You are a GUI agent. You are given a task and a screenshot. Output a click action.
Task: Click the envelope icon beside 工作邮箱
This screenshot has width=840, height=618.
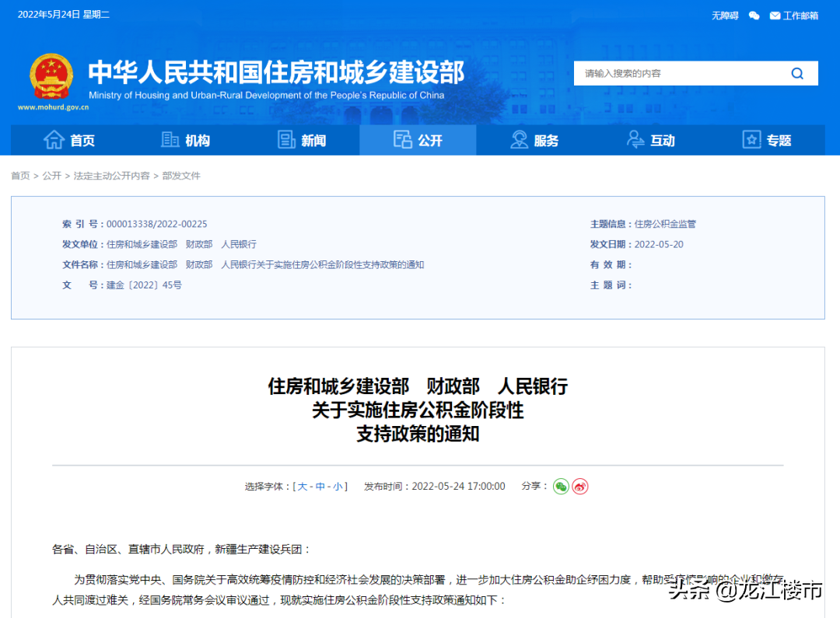click(775, 15)
